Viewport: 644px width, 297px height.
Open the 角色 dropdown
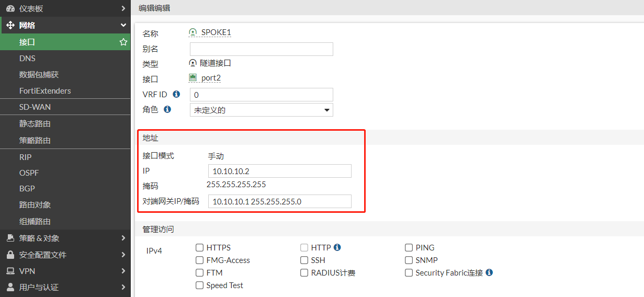point(261,110)
